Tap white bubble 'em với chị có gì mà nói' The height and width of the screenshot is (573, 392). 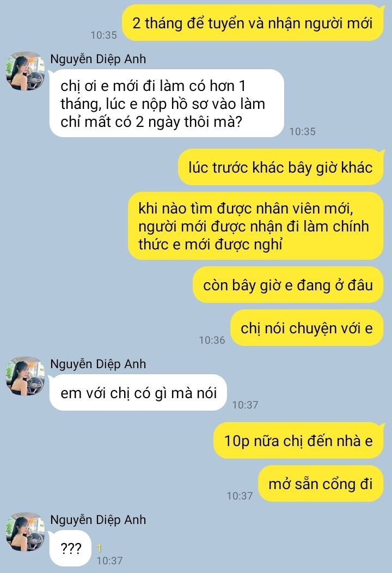click(x=138, y=393)
